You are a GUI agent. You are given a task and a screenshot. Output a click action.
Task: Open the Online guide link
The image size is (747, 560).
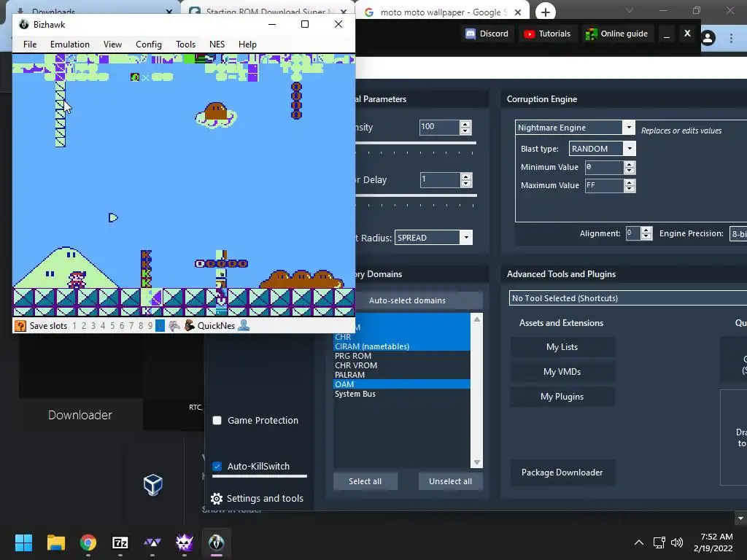pyautogui.click(x=616, y=34)
